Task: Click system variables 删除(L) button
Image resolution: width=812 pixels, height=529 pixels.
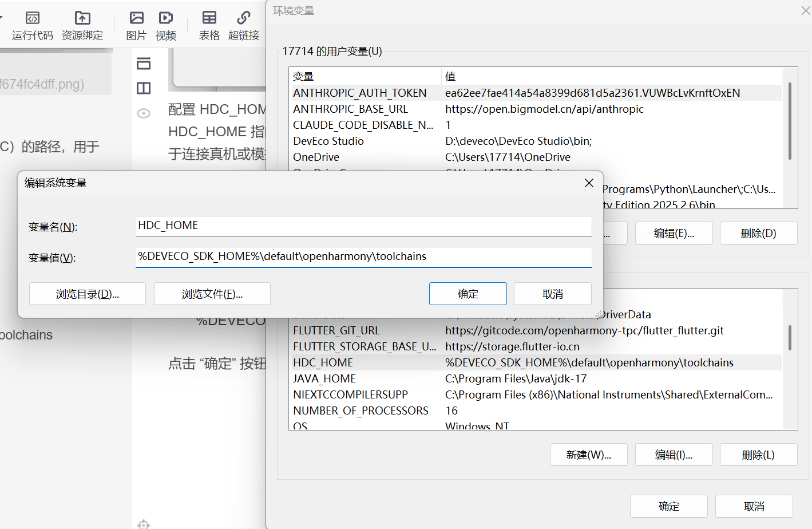Action: click(759, 455)
